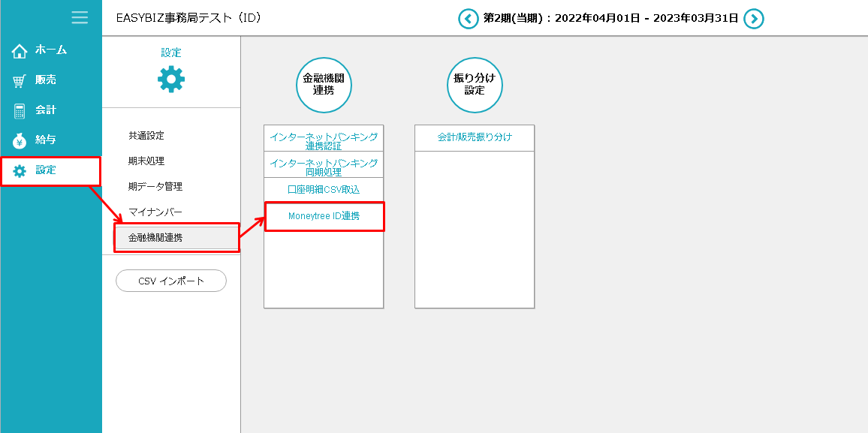Click the large gear icon under 設定

pyautogui.click(x=171, y=79)
